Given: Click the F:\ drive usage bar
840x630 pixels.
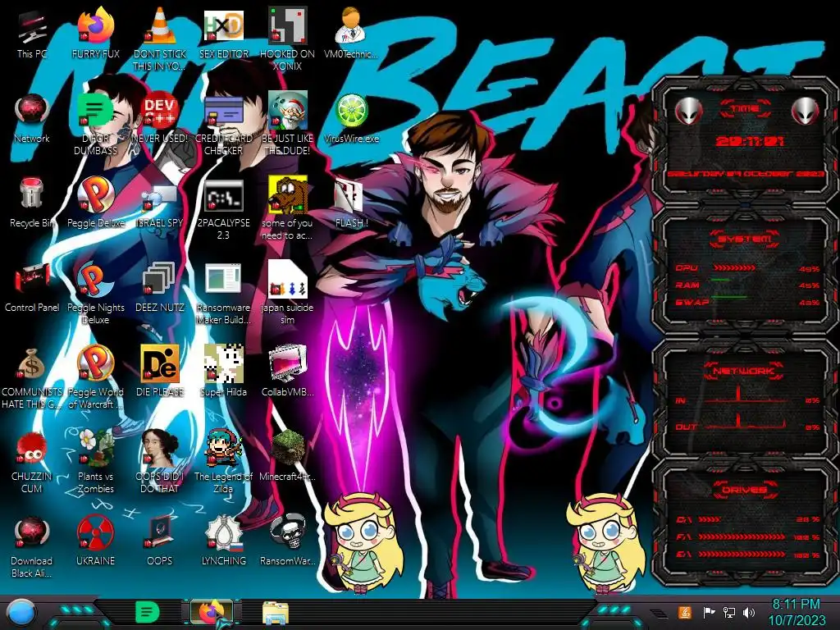Looking at the screenshot, I should click(742, 536).
